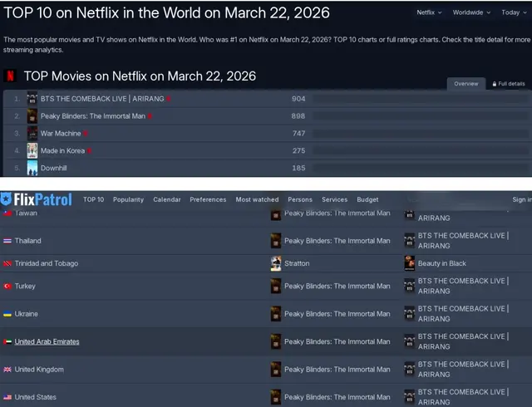The height and width of the screenshot is (407, 532).
Task: Open BTS poster thumbnail in Turkey row
Action: [x=410, y=287]
